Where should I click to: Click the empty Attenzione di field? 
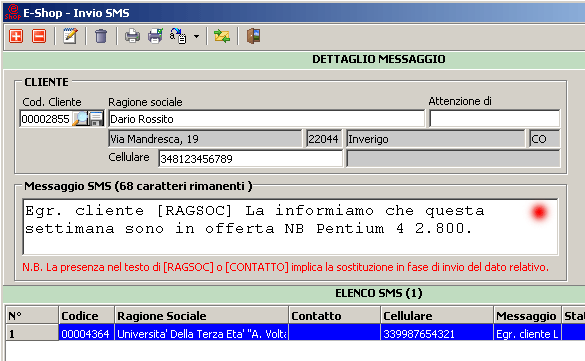(x=494, y=119)
